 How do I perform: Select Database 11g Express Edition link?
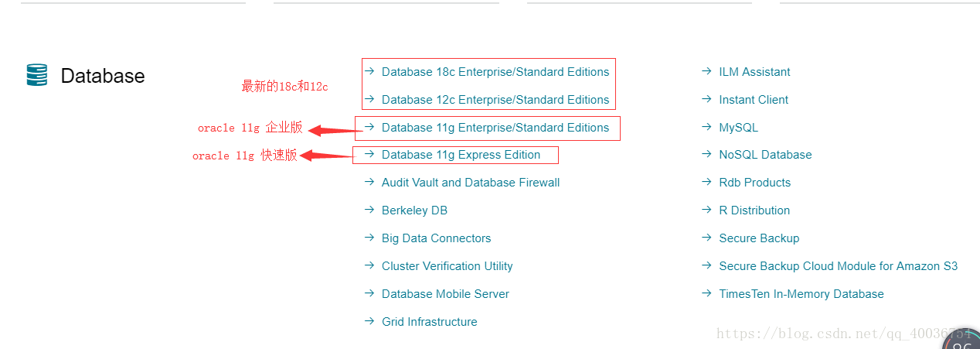pyautogui.click(x=461, y=155)
